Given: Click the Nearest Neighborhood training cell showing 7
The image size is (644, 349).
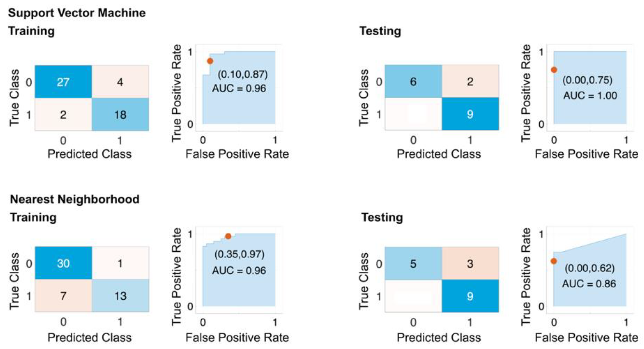Looking at the screenshot, I should click(x=63, y=296).
